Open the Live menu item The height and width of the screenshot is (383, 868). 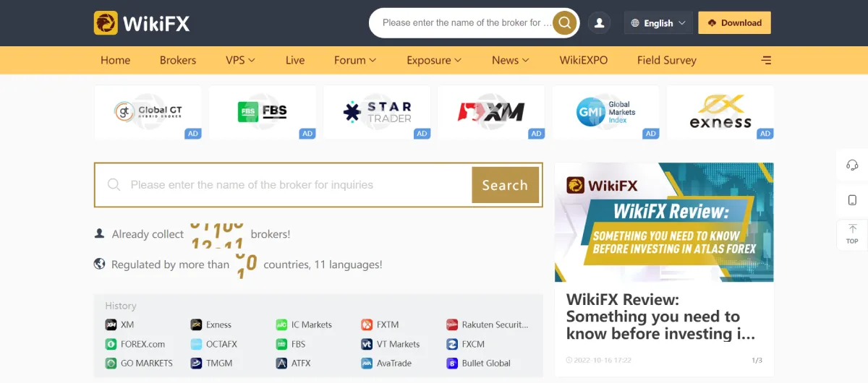pos(295,60)
